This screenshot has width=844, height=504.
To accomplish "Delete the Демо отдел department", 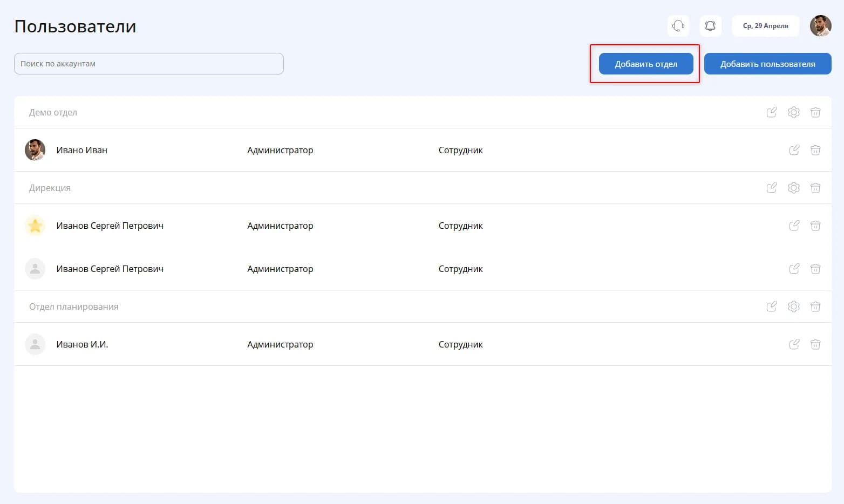I will [815, 112].
